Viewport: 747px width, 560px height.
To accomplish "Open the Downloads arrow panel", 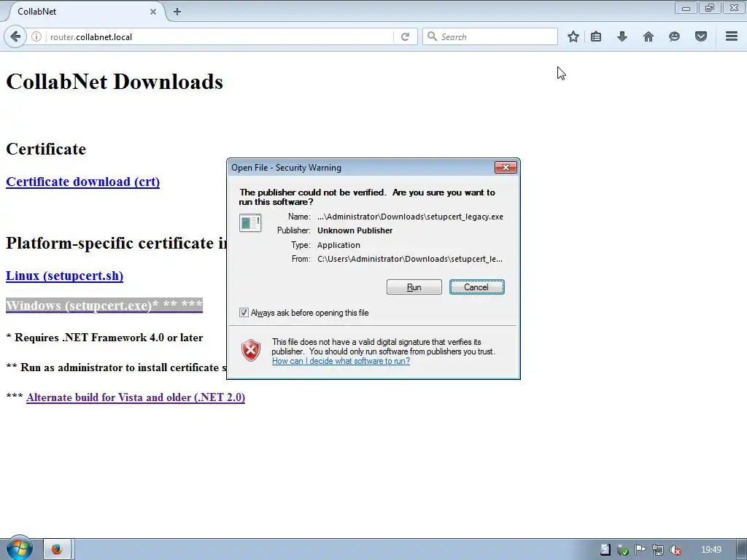I will pyautogui.click(x=622, y=36).
